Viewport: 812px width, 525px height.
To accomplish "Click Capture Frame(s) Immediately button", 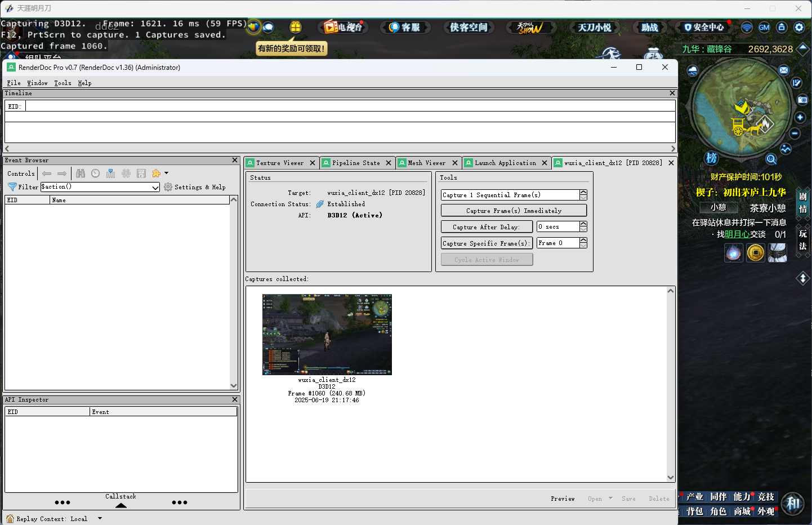I will tap(514, 210).
